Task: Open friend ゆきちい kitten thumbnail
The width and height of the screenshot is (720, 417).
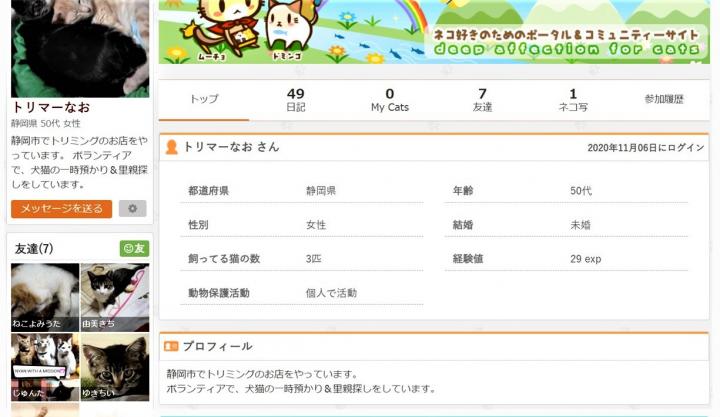Action: [115, 367]
